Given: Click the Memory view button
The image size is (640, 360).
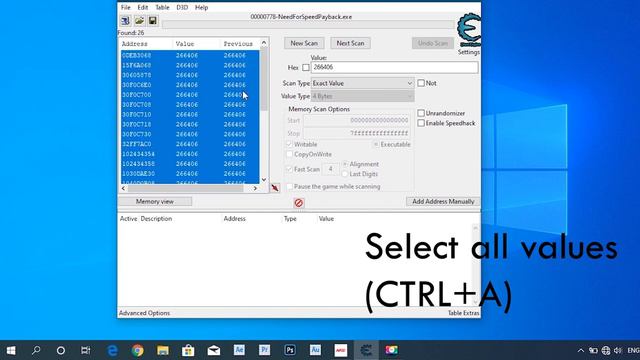Looking at the screenshot, I should pos(155,202).
